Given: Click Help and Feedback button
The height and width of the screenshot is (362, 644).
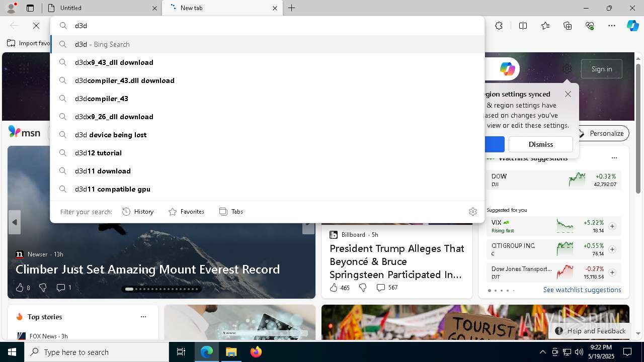Looking at the screenshot, I should pyautogui.click(x=591, y=331).
